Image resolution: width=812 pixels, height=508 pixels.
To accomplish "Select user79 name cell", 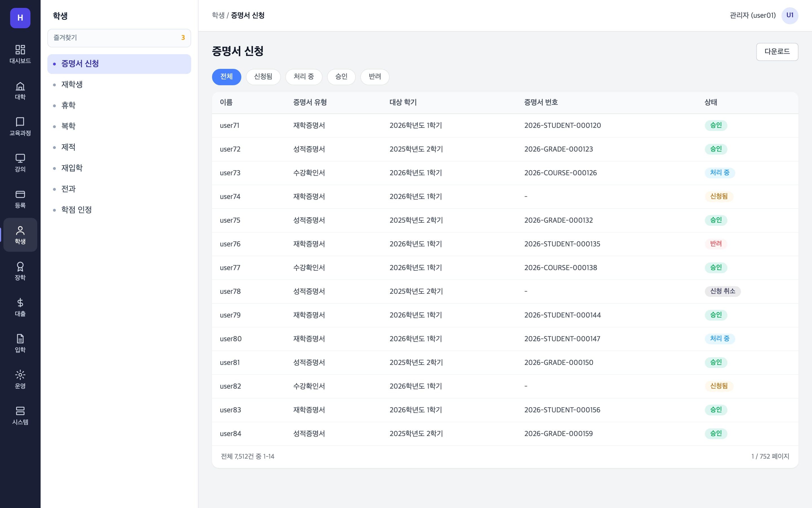I will pos(230,315).
